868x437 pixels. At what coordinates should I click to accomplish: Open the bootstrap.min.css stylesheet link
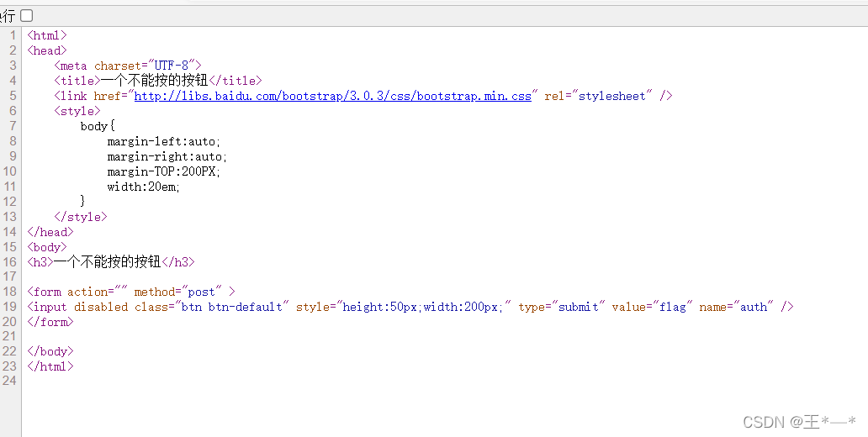[x=333, y=96]
